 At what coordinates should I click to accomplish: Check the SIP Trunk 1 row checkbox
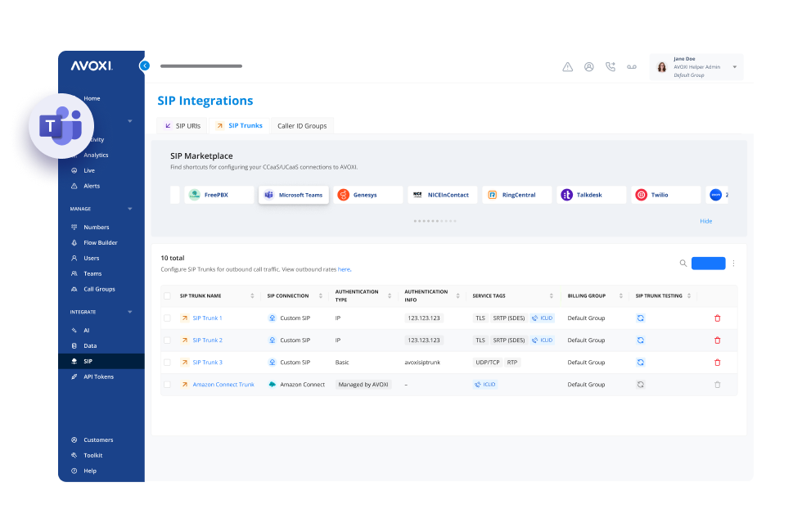pos(168,318)
